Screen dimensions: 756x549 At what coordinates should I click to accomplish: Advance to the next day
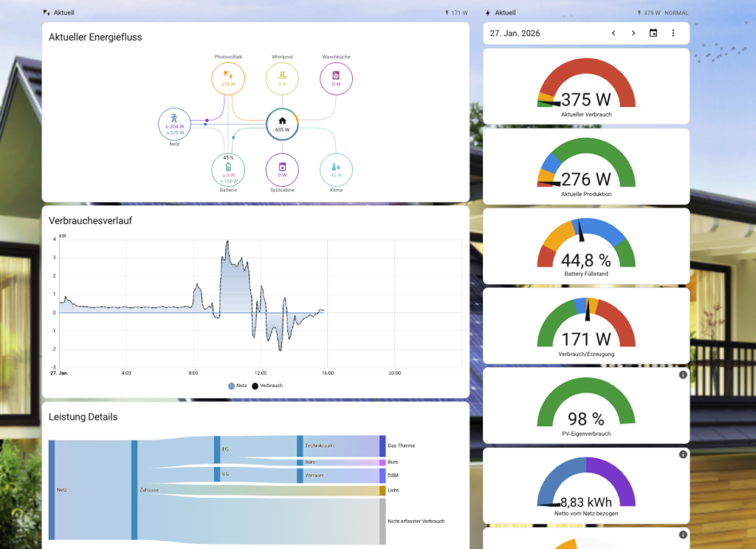click(633, 33)
